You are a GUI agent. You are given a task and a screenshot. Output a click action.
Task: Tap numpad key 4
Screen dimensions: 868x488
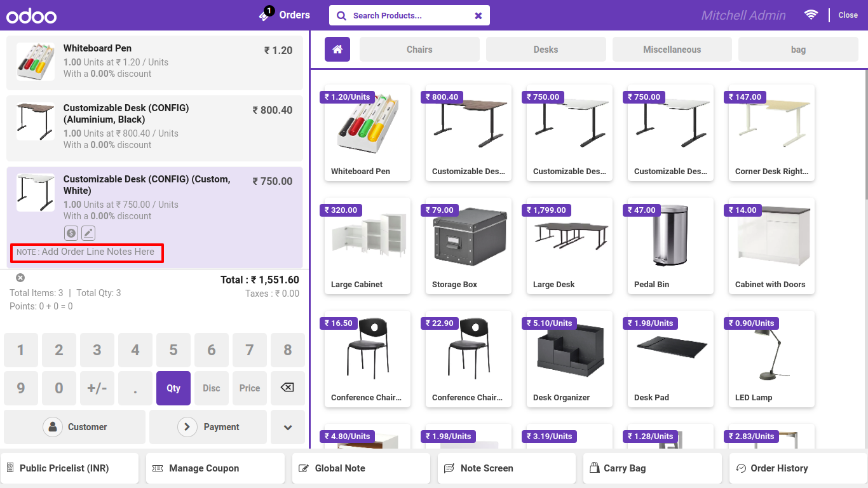[x=135, y=350]
